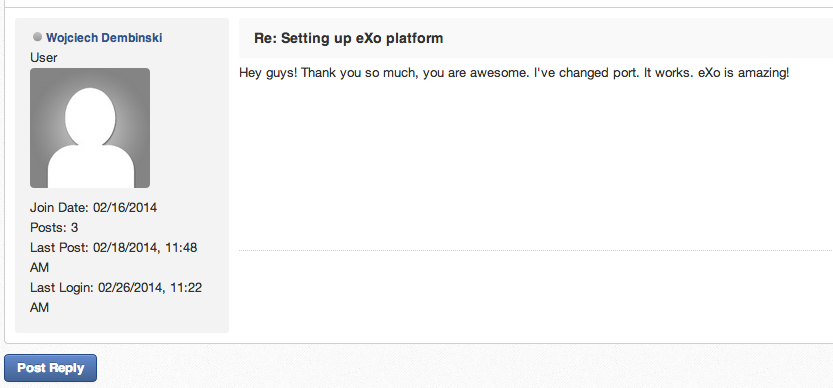Click the dotted separator below the post

[x=536, y=250]
